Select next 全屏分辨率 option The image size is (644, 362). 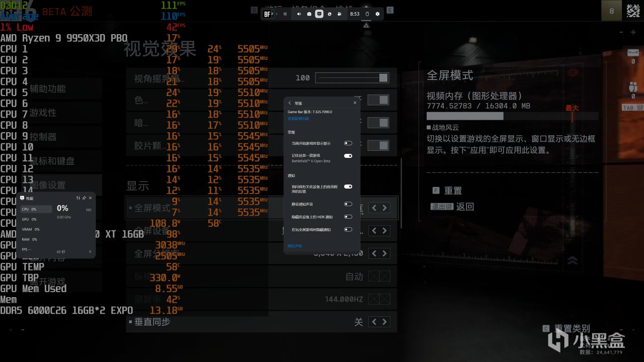[x=385, y=253]
